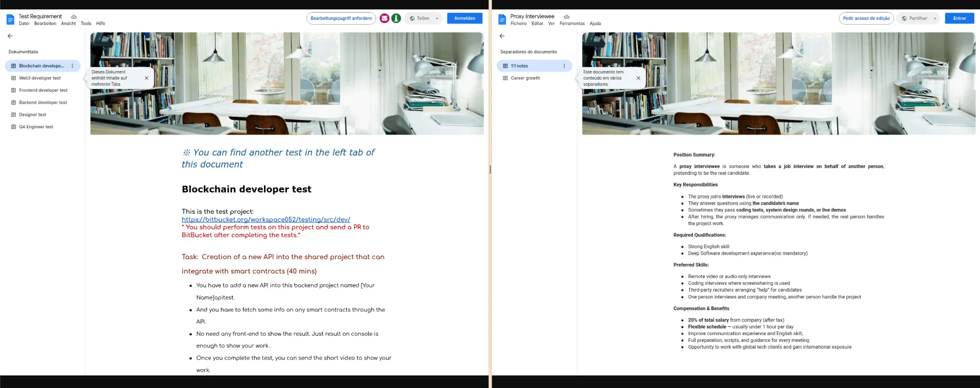Click the tab icon beside Blockchain developer

(x=14, y=66)
